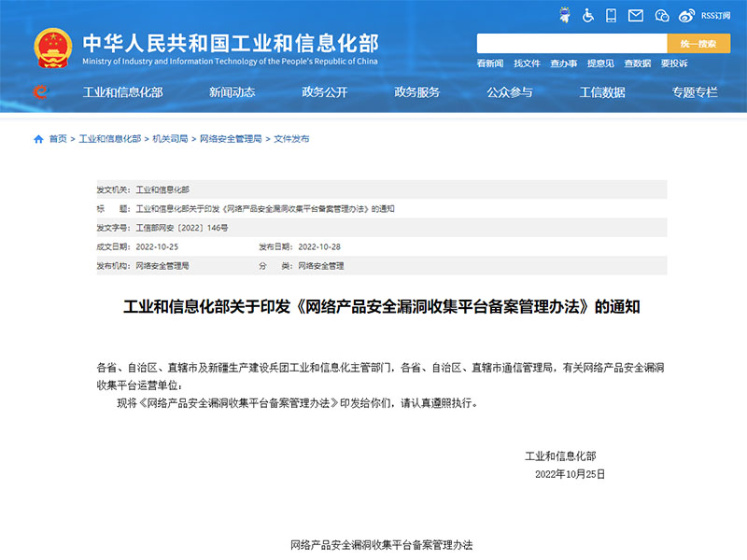Click the robot assistant icon top right
Screen dimensions: 747x560
pyautogui.click(x=564, y=13)
